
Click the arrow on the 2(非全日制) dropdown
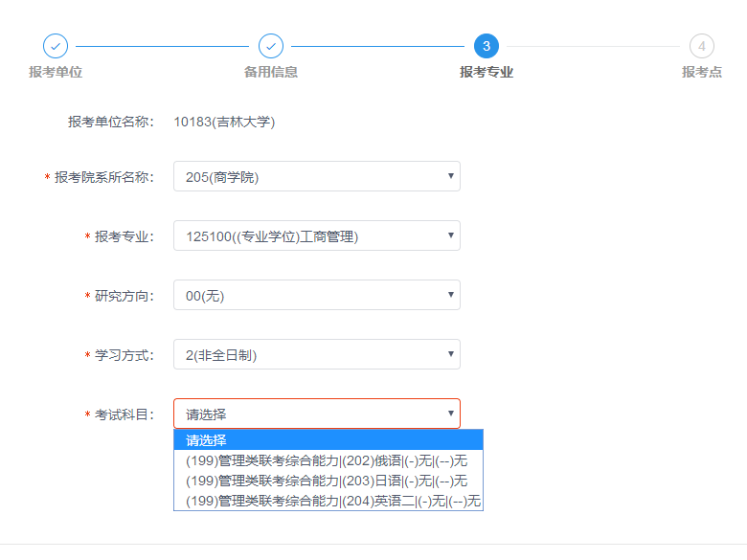(x=450, y=354)
